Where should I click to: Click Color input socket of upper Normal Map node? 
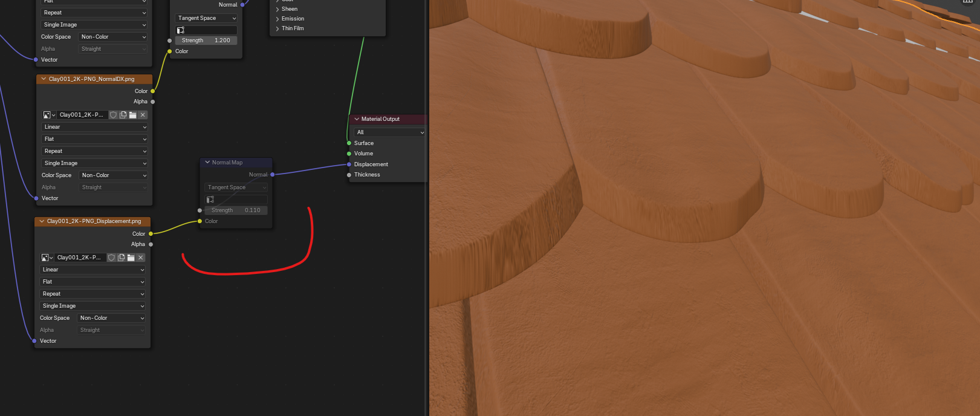coord(169,51)
